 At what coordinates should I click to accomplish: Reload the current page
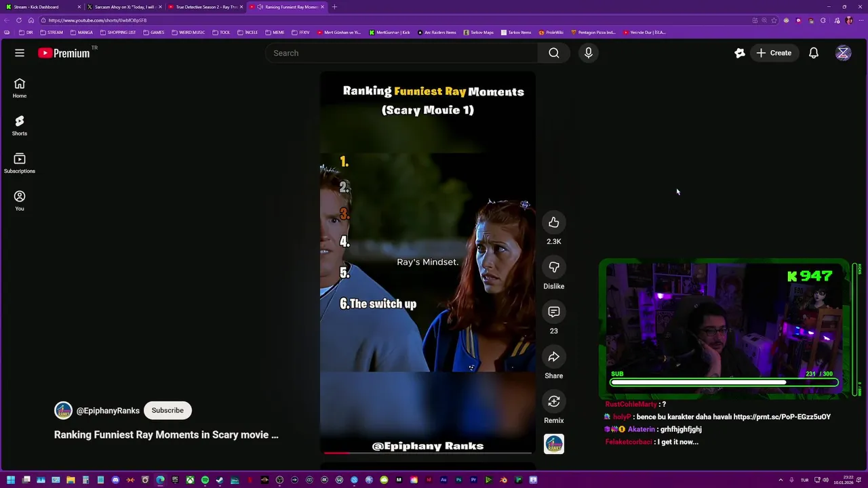pyautogui.click(x=19, y=20)
